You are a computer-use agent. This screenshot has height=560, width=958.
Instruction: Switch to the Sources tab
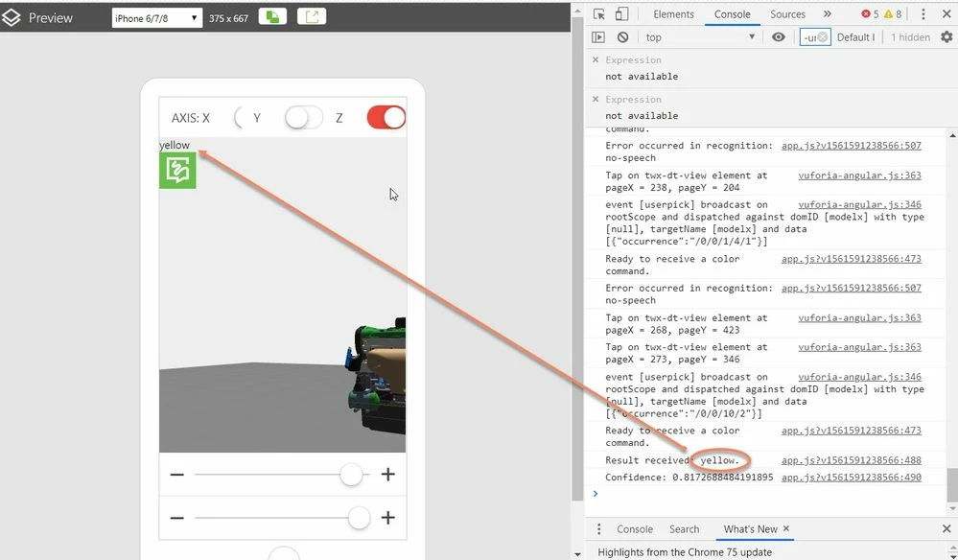click(787, 14)
